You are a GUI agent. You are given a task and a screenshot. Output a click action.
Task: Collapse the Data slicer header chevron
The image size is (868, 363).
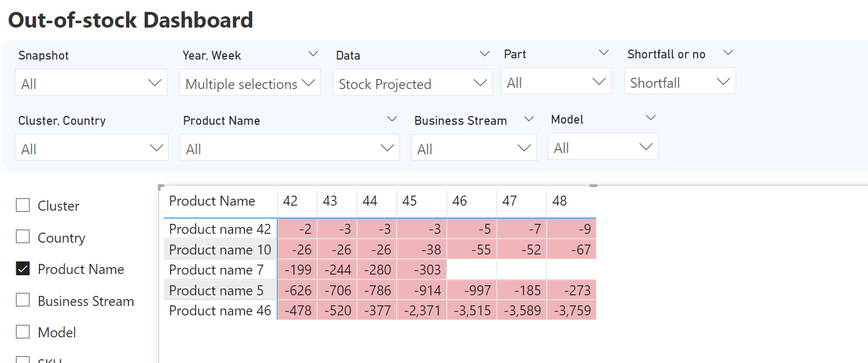click(x=484, y=55)
